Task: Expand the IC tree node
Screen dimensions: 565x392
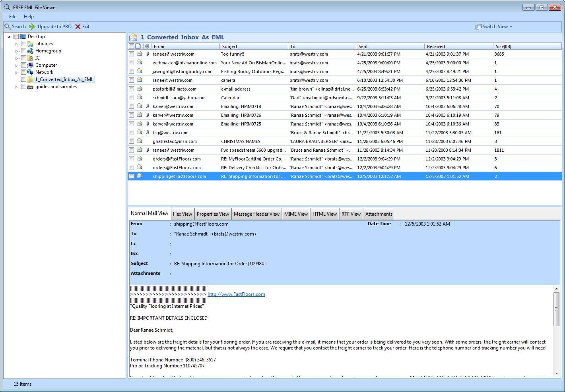Action: tap(17, 58)
